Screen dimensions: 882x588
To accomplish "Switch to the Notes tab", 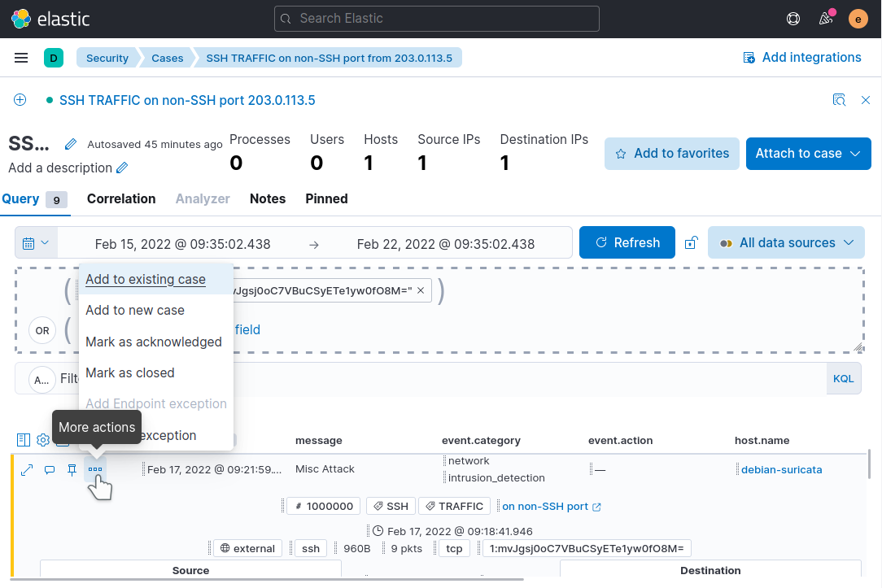I will [267, 199].
